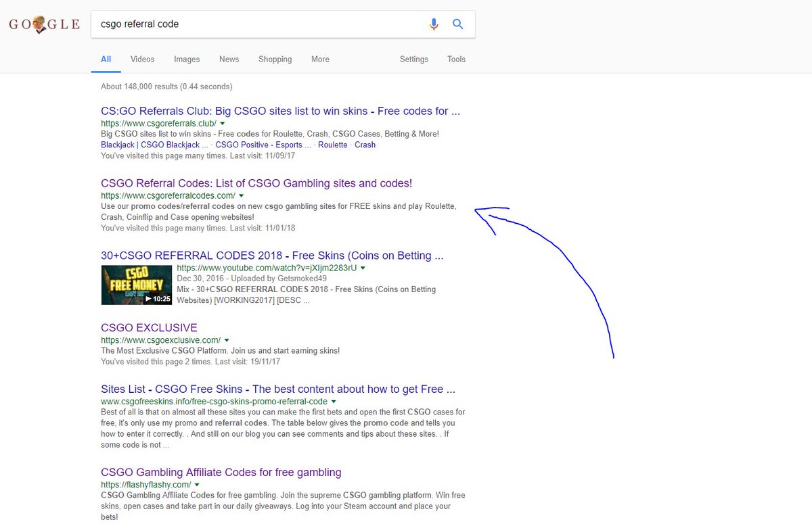Switch to the Images tab
The image size is (812, 524).
(187, 59)
